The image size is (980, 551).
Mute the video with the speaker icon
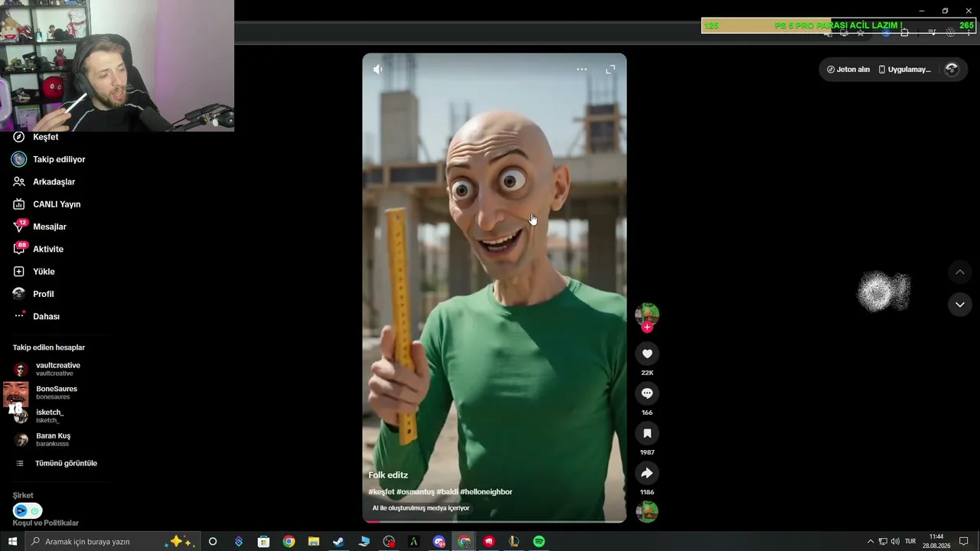click(x=378, y=70)
